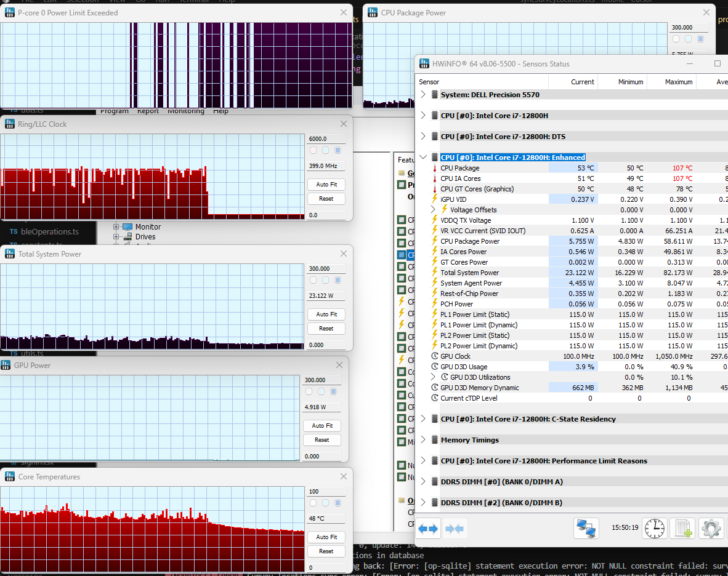728x576 pixels.
Task: Click the thermometer icon beside CPU Package
Action: point(435,168)
